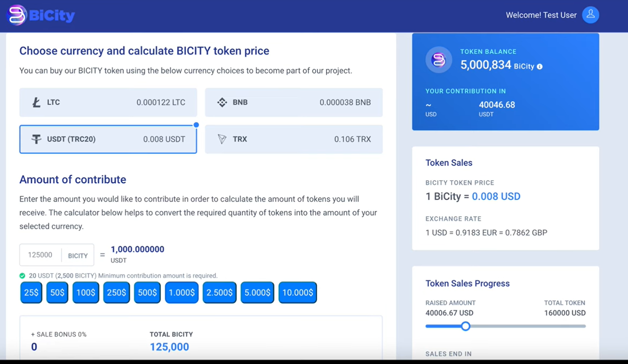Click info icon next to BiCity balance
The height and width of the screenshot is (364, 628).
[539, 66]
